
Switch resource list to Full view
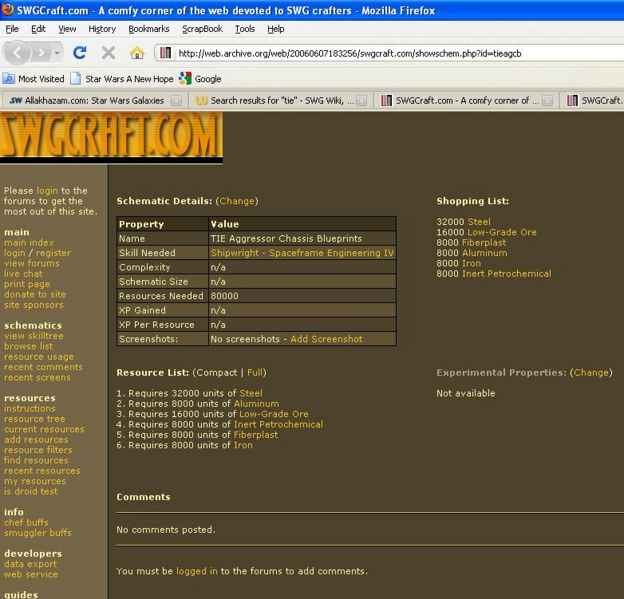click(256, 373)
